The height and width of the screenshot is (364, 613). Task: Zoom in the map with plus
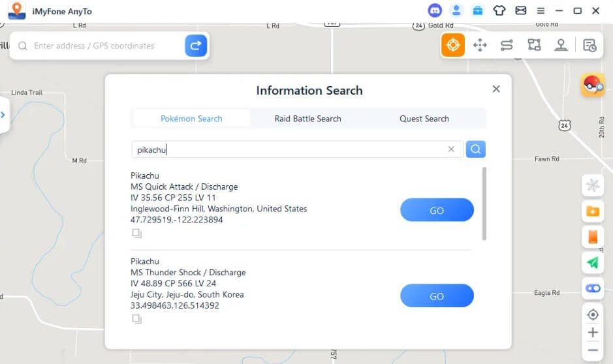point(593,333)
